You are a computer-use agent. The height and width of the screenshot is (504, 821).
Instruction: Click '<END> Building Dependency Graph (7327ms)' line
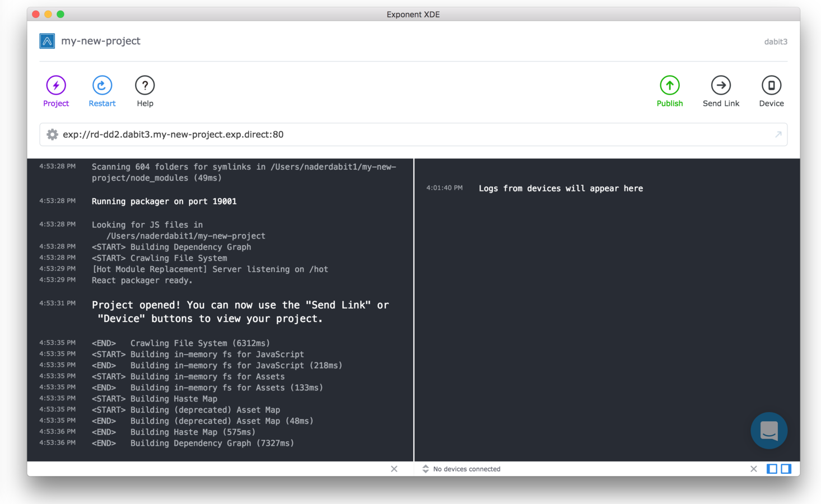[x=193, y=443]
